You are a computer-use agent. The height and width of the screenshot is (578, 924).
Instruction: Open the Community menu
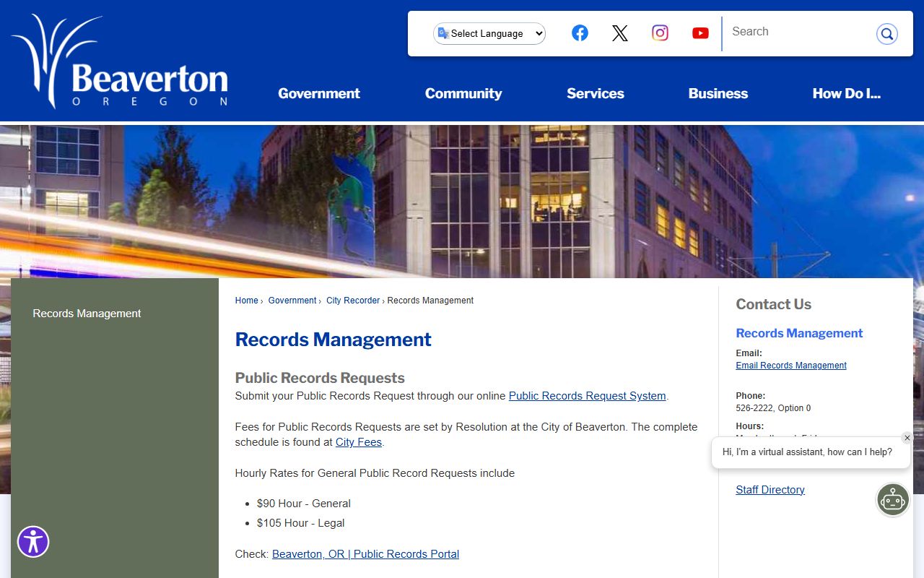[463, 93]
